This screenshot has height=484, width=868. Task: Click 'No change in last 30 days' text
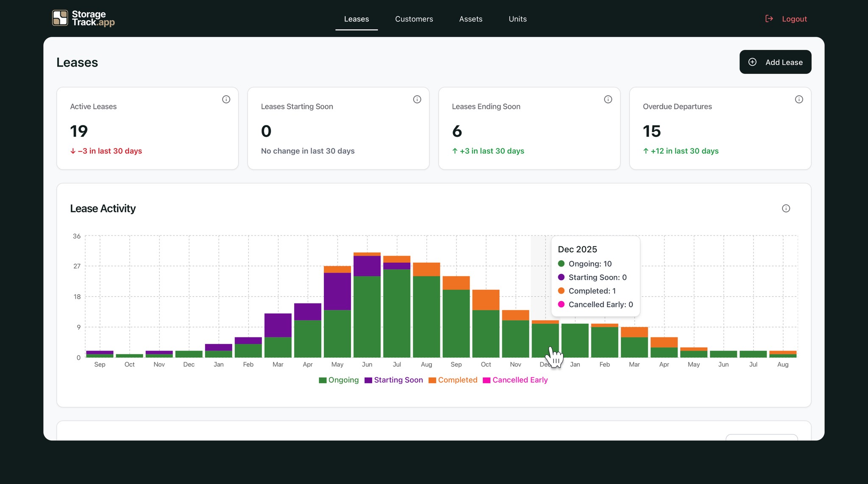(x=308, y=151)
